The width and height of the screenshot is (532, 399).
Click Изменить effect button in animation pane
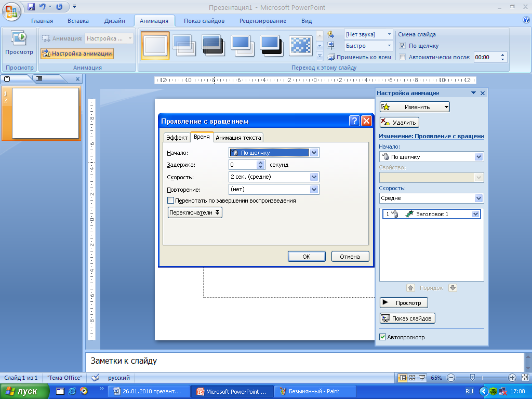point(415,107)
